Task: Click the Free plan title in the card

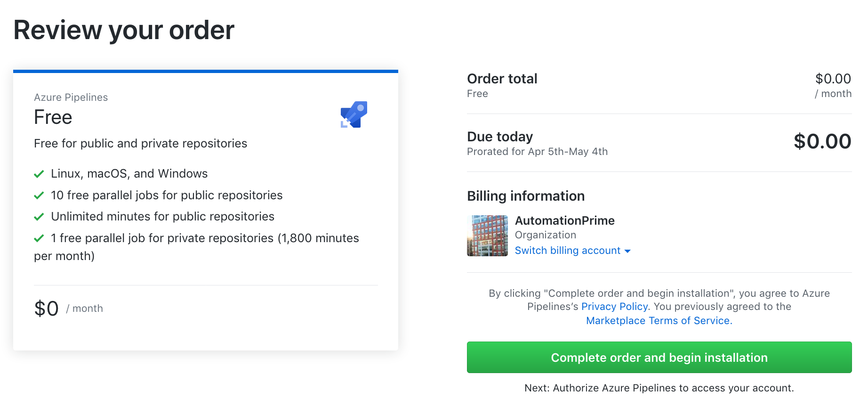Action: pyautogui.click(x=53, y=117)
